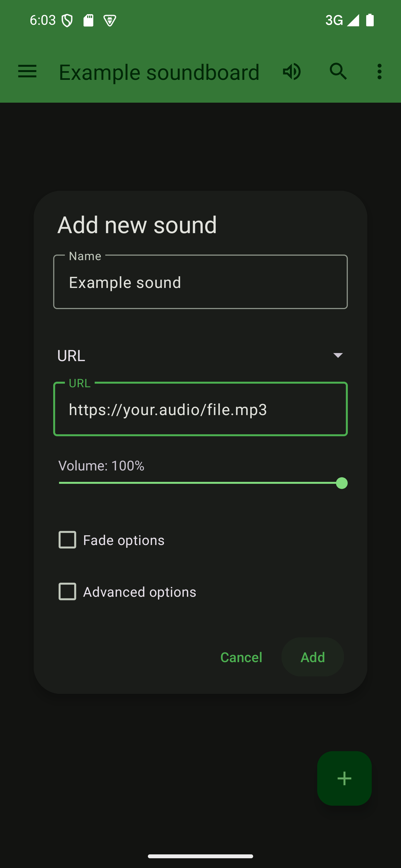Enable the Advanced options checkbox
This screenshot has height=868, width=401.
pyautogui.click(x=67, y=591)
